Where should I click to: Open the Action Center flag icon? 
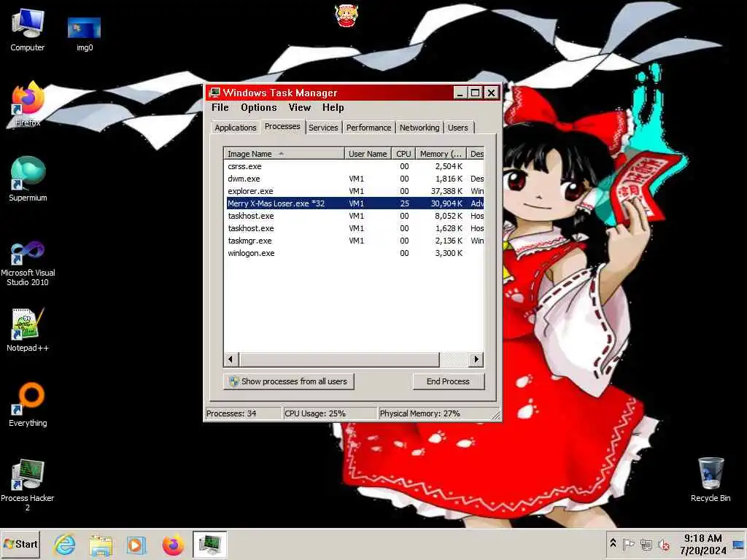628,544
